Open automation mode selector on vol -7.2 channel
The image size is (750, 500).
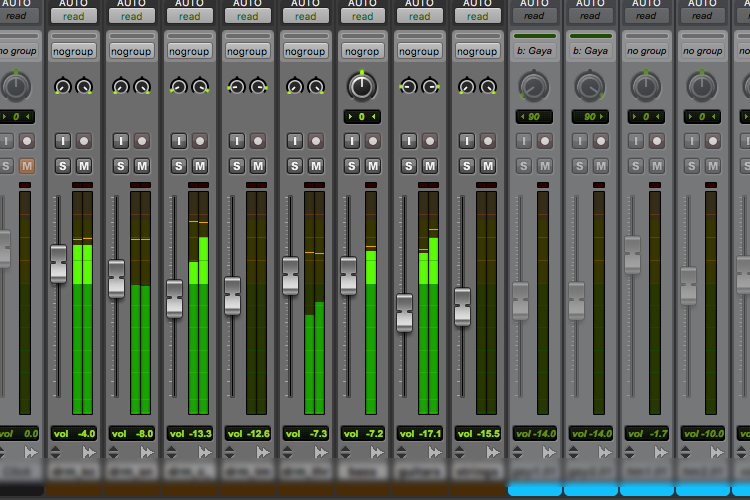(363, 16)
